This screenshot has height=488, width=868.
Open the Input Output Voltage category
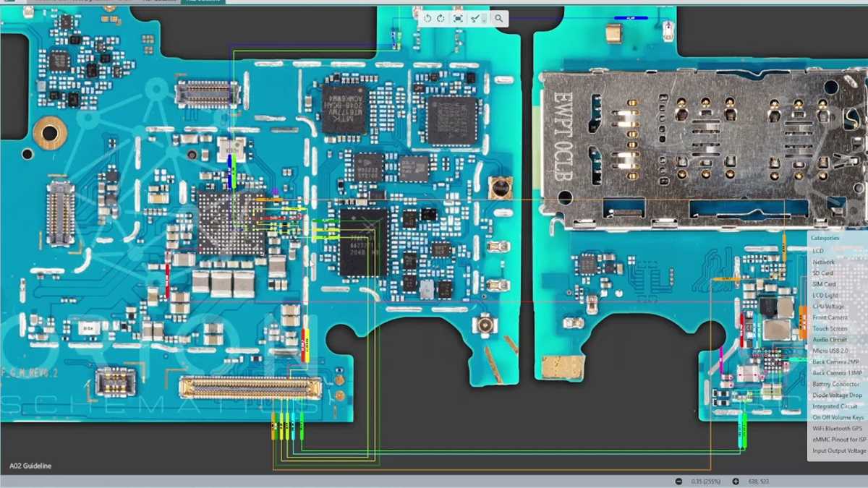[x=839, y=451]
